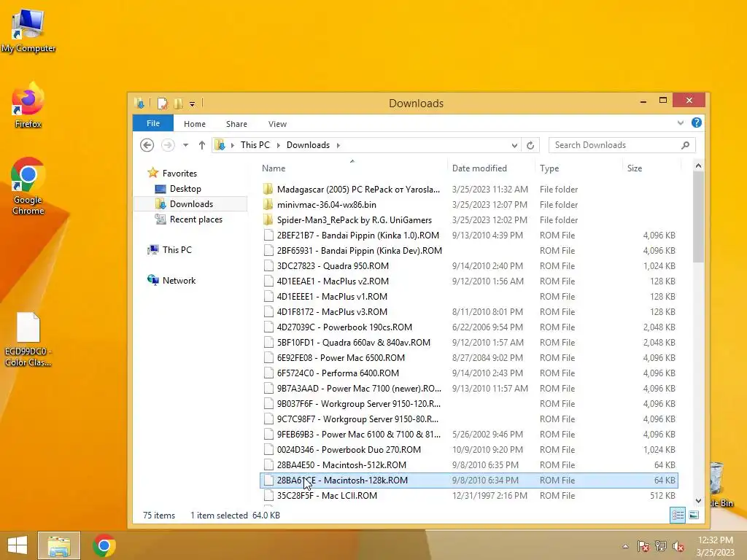Select the minivmac-36.04-wx86.bin folder
Viewport: 747px width, 560px height.
469,204
